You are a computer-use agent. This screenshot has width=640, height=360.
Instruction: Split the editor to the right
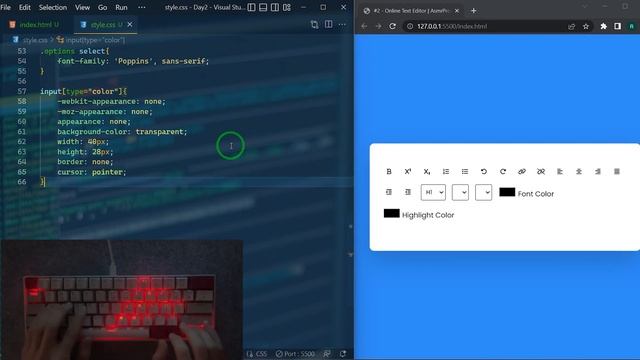tap(329, 24)
